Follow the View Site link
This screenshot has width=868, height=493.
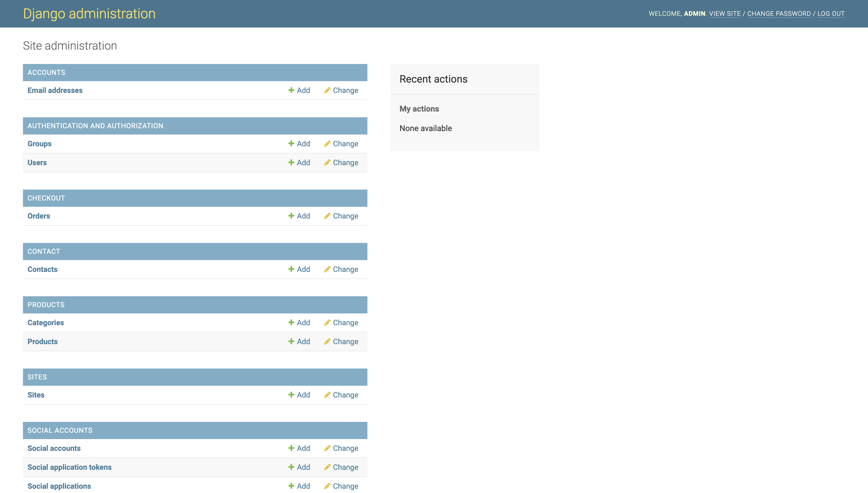[725, 13]
